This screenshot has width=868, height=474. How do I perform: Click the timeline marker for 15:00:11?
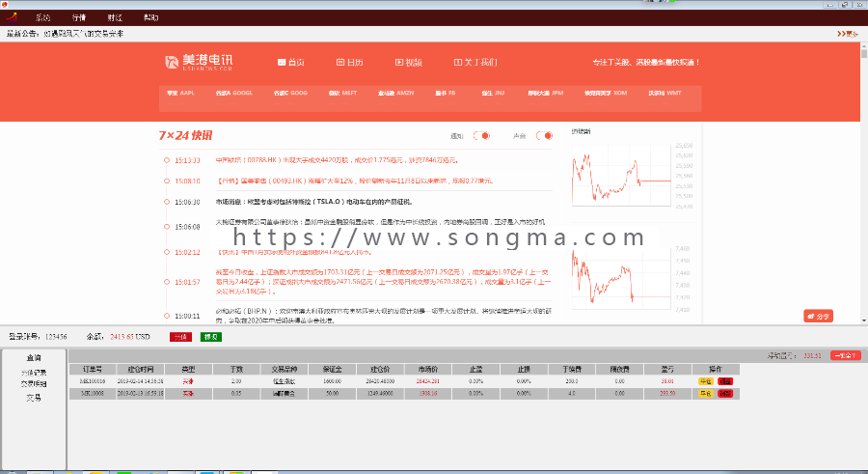[x=167, y=316]
